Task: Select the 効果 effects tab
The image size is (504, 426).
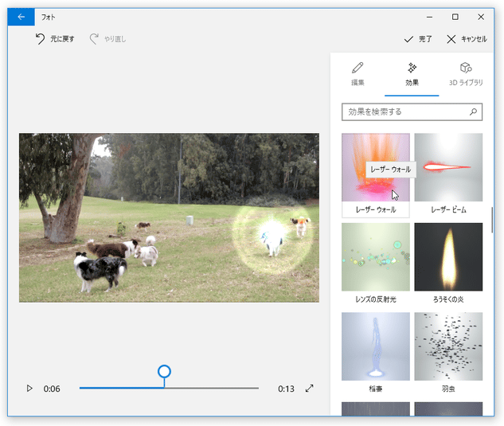Action: click(412, 74)
